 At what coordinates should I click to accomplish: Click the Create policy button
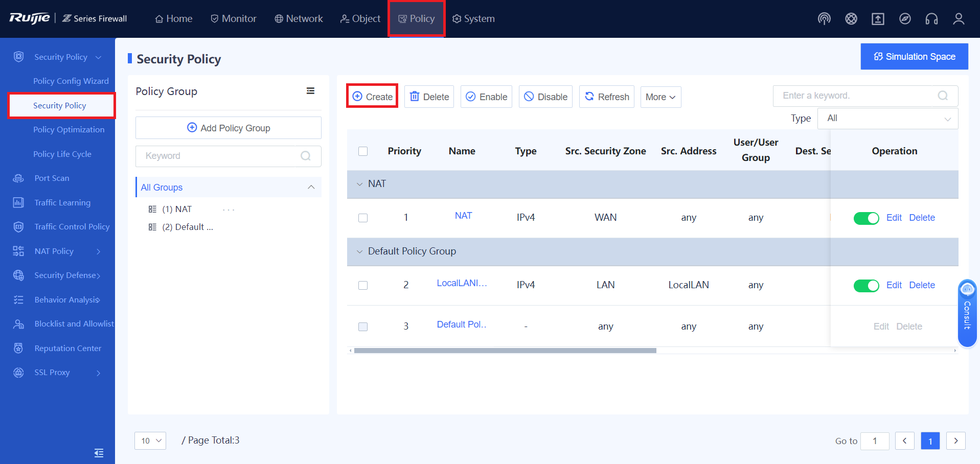[372, 97]
